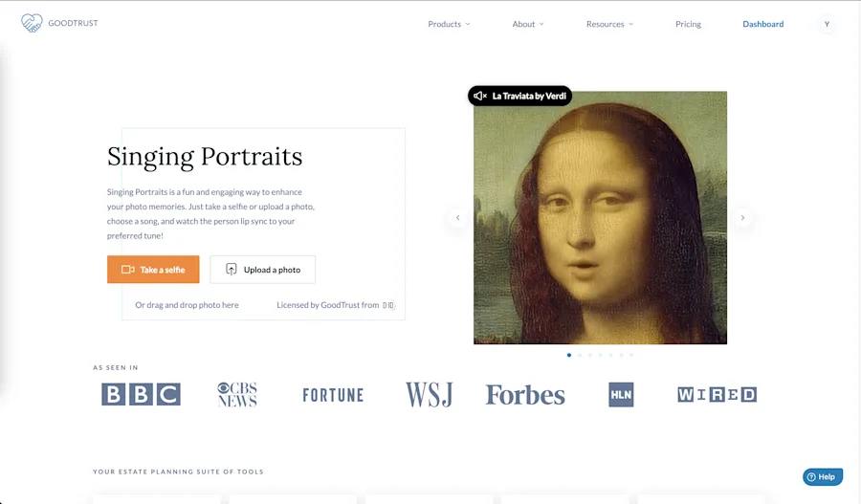Unmute the La Traviata by Verdi audio
This screenshot has height=504, width=861.
(x=480, y=96)
